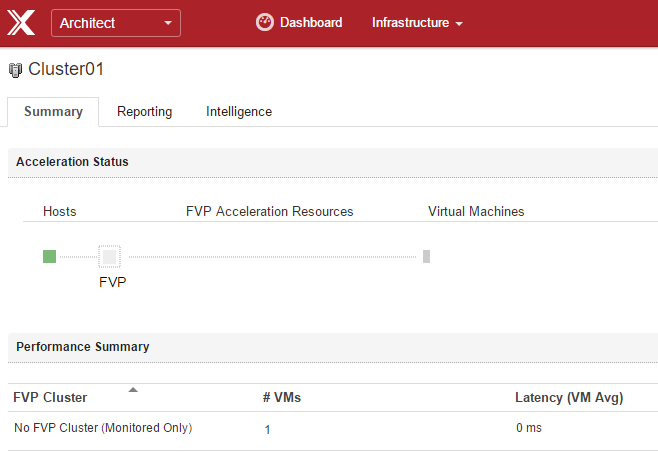Screen dimensions: 658x452
Task: Click the gray virtual machine marker
Action: pyautogui.click(x=426, y=256)
